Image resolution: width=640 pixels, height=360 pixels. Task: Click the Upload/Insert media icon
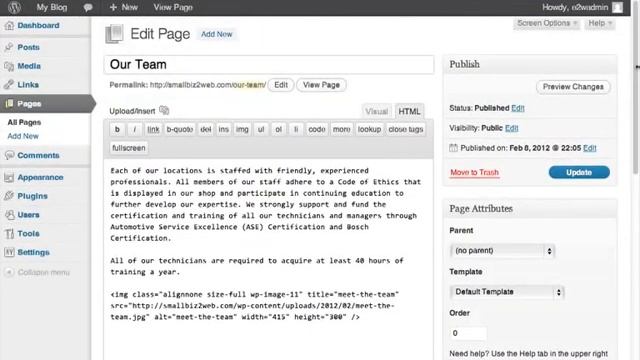pos(164,110)
